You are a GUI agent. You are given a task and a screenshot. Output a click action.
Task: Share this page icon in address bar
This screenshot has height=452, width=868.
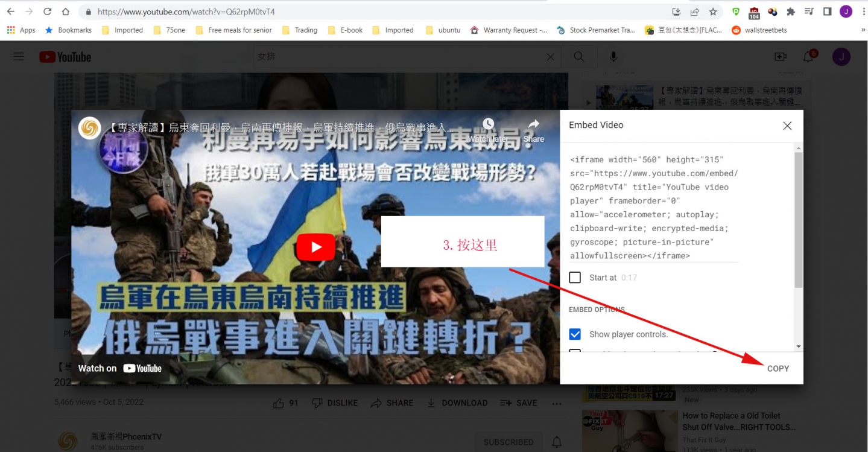[695, 11]
